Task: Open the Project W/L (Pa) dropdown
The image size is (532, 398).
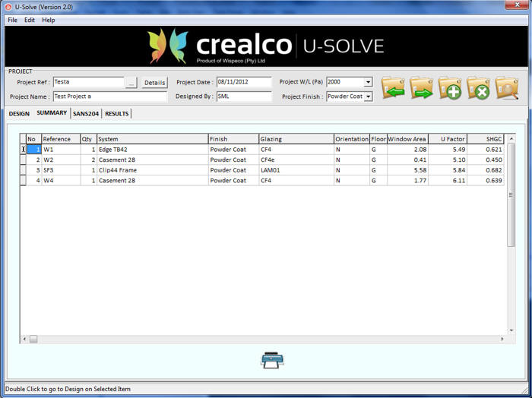Action: (368, 82)
